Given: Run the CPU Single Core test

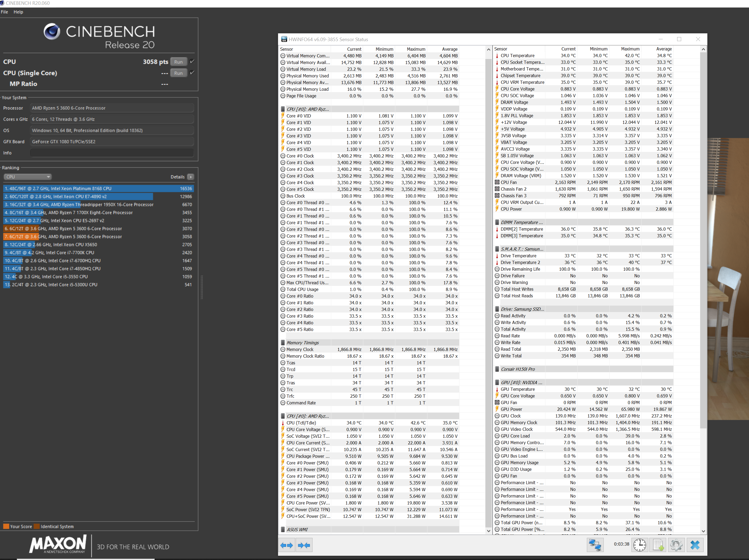Looking at the screenshot, I should pyautogui.click(x=178, y=73).
